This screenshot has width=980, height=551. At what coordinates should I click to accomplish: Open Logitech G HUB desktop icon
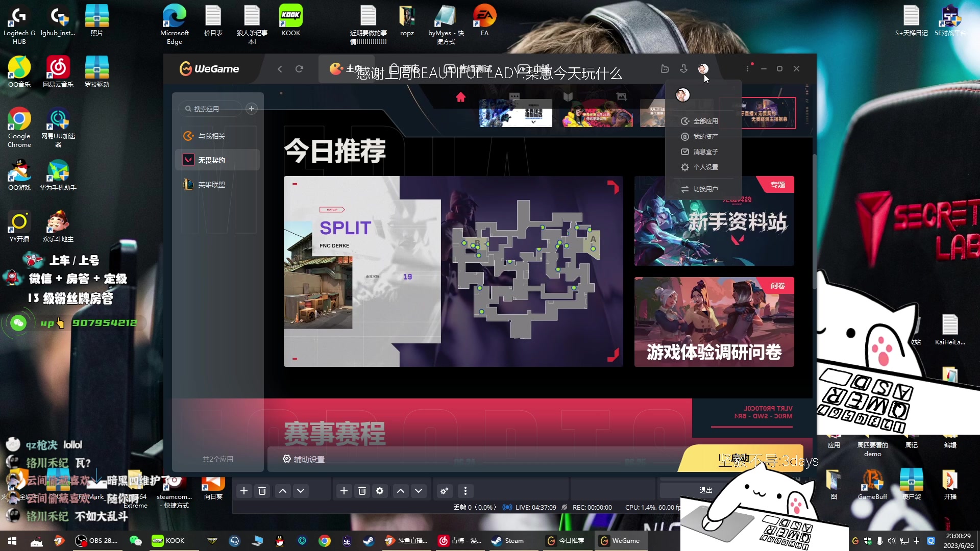[x=19, y=24]
